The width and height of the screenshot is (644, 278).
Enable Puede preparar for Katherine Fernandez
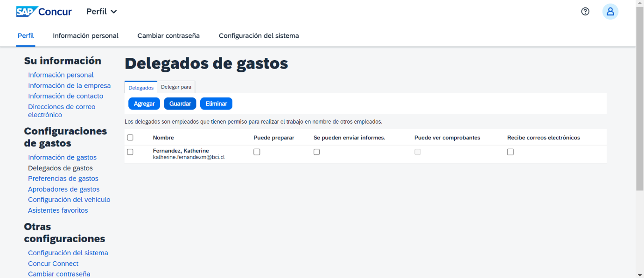257,152
